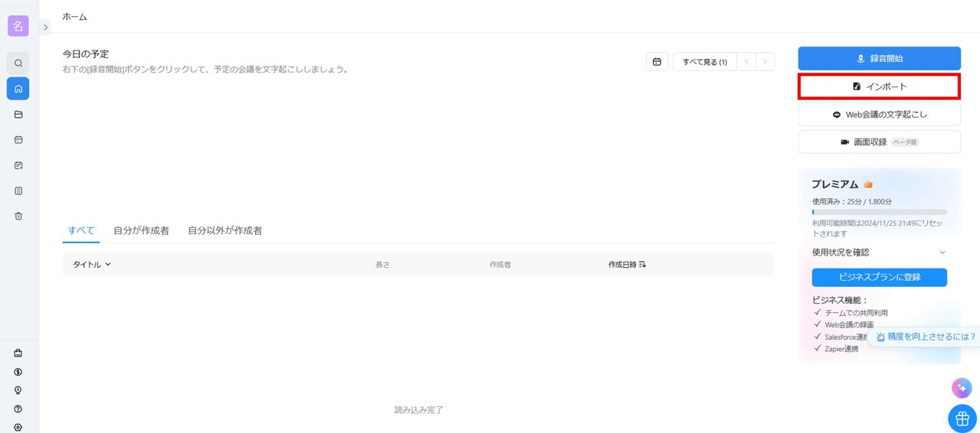Click ビジネスプランに登録 button
Viewport: 980px width, 433px height.
click(879, 277)
